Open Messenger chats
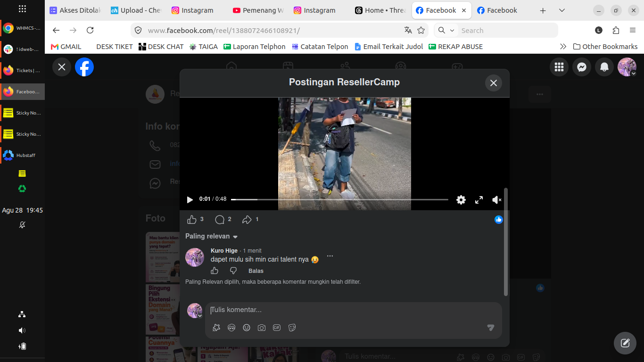Viewport: 644px width, 362px height. click(x=582, y=67)
